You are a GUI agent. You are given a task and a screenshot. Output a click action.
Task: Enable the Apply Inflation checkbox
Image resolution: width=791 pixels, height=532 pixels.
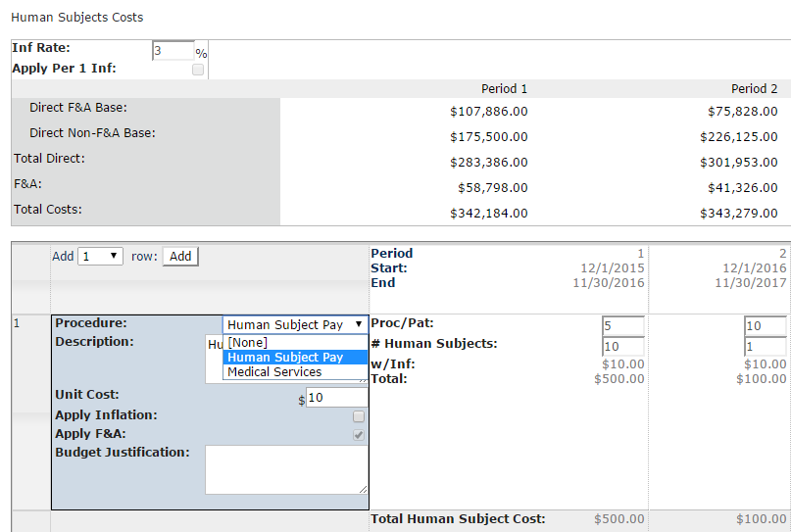point(359,416)
